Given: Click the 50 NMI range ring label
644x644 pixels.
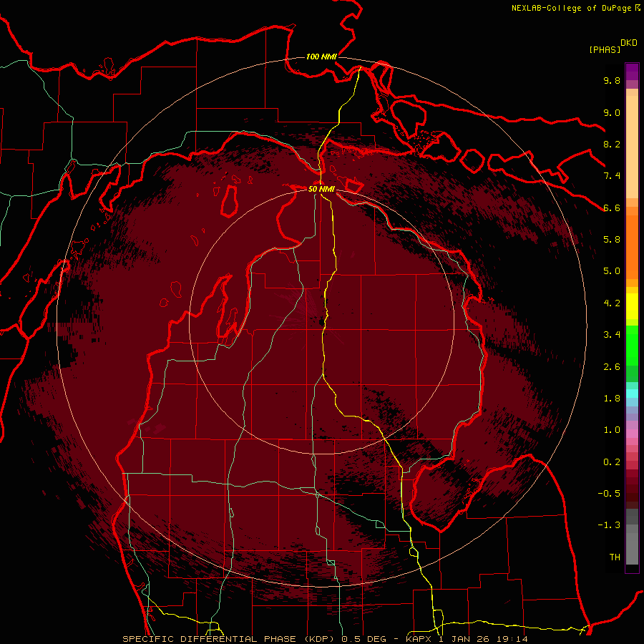Looking at the screenshot, I should tap(321, 190).
